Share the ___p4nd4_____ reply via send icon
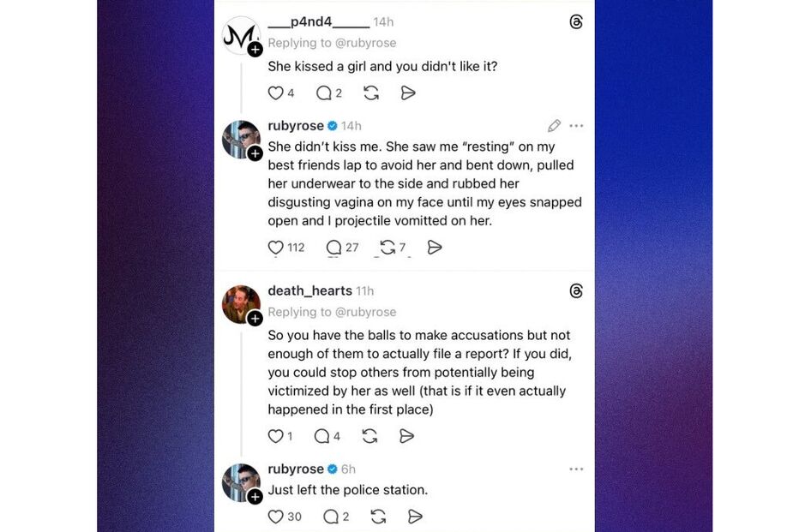 [408, 93]
